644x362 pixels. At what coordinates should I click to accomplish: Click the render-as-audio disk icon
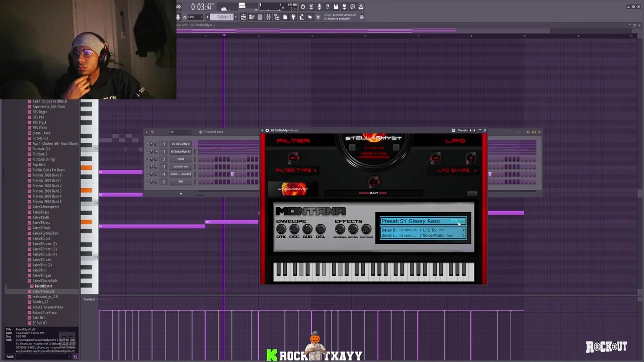(344, 7)
